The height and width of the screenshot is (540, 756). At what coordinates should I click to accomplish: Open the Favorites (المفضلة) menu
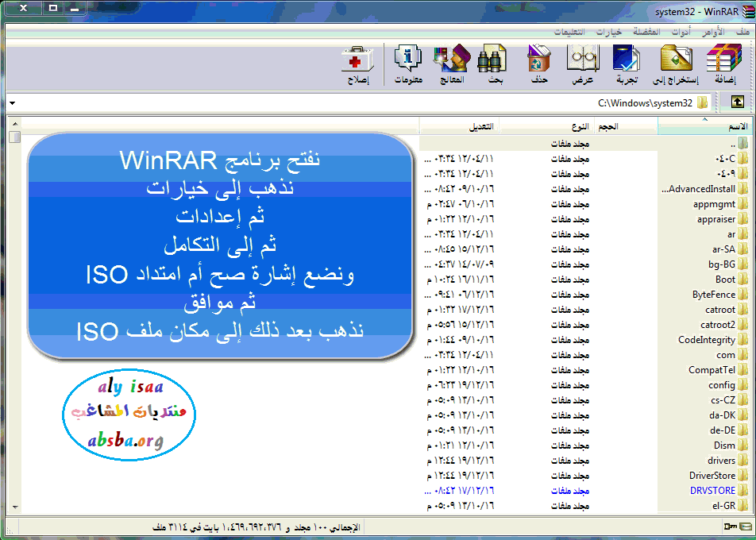(x=648, y=32)
